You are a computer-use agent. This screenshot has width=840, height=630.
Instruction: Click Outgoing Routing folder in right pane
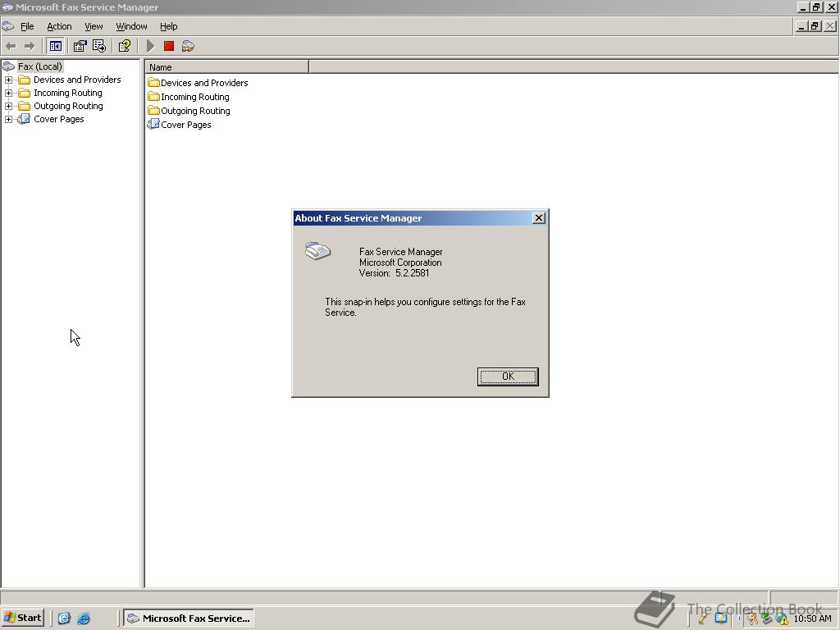click(189, 111)
